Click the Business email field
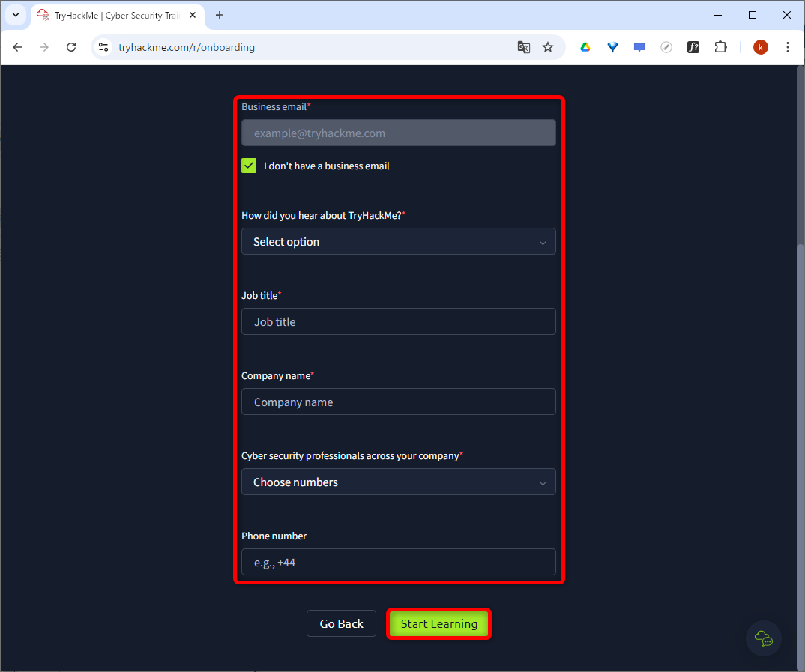This screenshot has height=672, width=805. click(399, 133)
